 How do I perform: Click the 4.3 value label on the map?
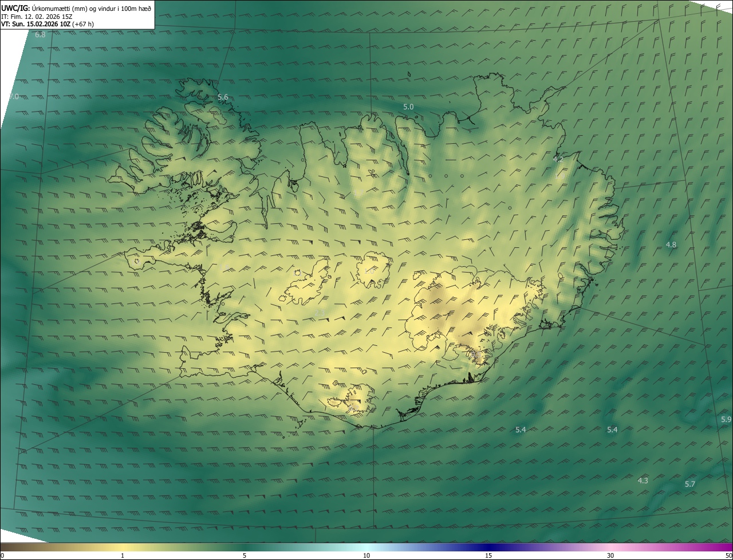[643, 480]
